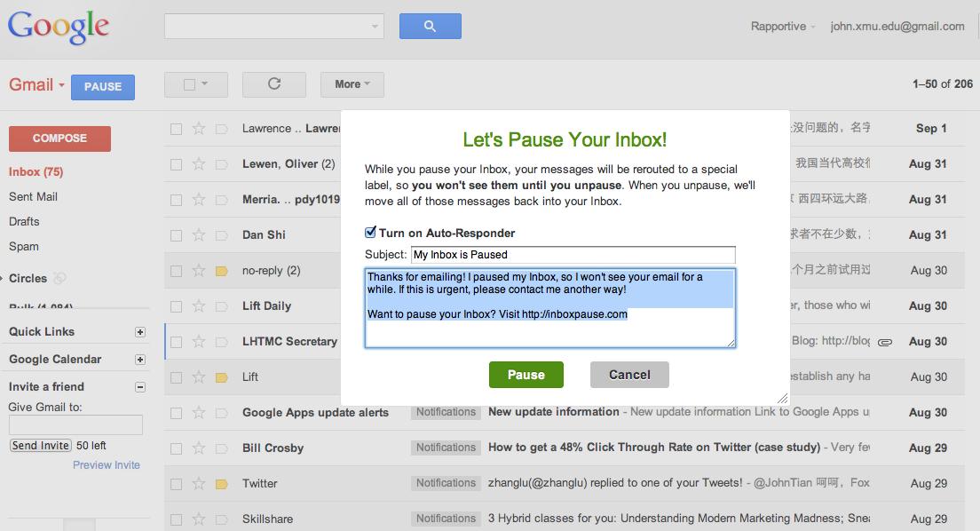Click the Google search input box
Viewport: 980px width, 531px height.
click(x=273, y=27)
